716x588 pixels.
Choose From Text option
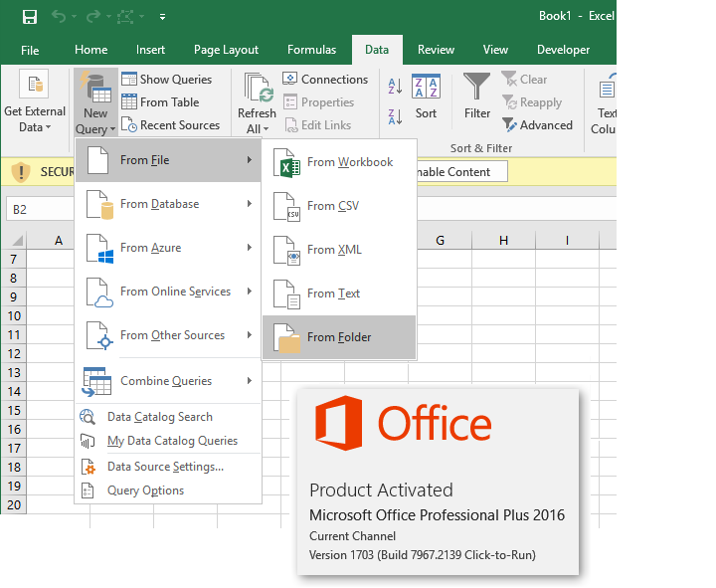[x=339, y=294]
